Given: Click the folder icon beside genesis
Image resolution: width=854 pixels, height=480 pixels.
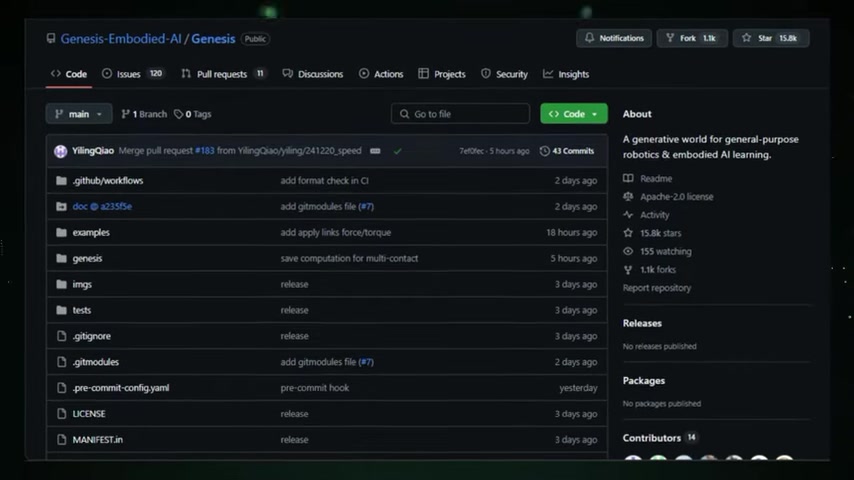Looking at the screenshot, I should [62, 258].
